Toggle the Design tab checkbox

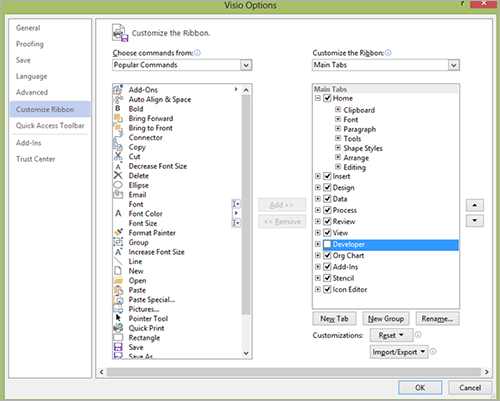327,187
